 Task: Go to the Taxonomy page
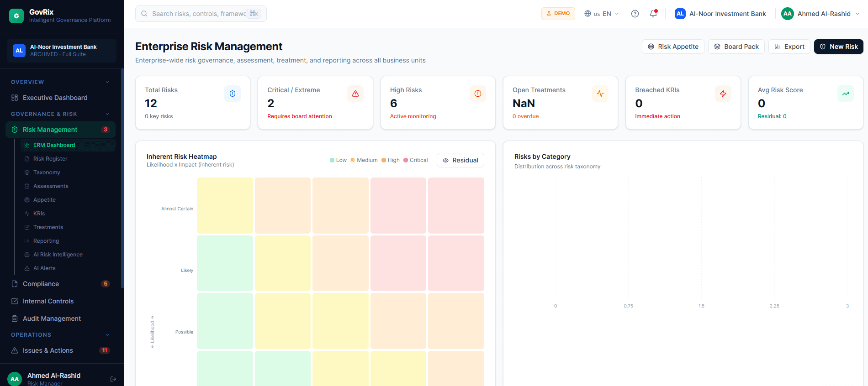click(68, 172)
